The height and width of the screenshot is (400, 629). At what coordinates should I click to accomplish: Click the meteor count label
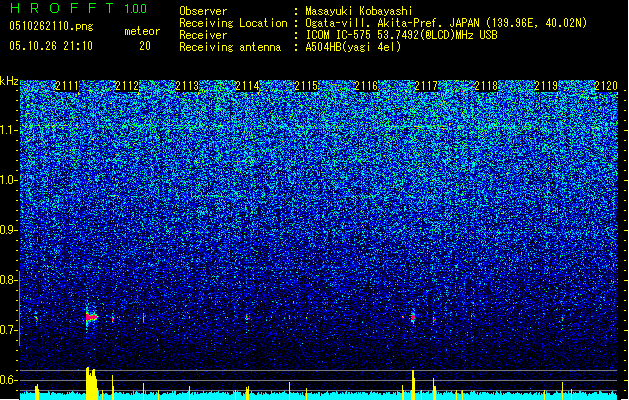[142, 31]
